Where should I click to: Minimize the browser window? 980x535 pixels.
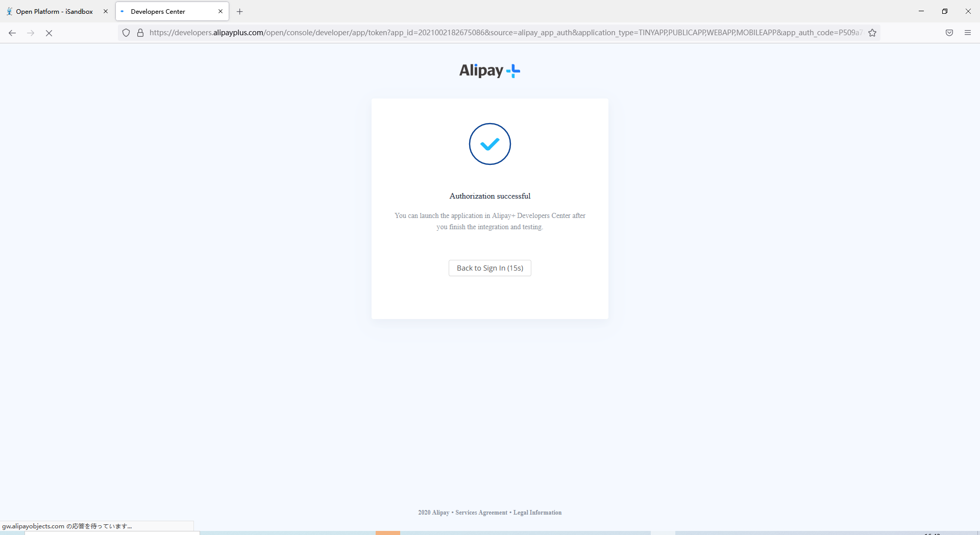click(x=921, y=11)
